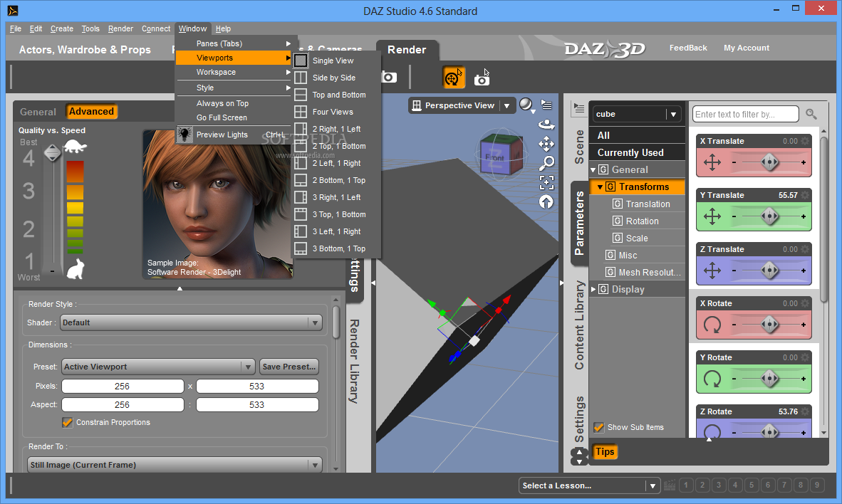The width and height of the screenshot is (842, 504).
Task: Click the filter search magnifier icon
Action: [x=811, y=114]
